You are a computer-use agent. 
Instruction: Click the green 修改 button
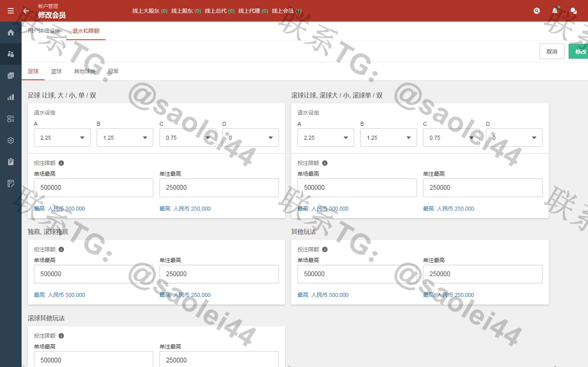[579, 52]
